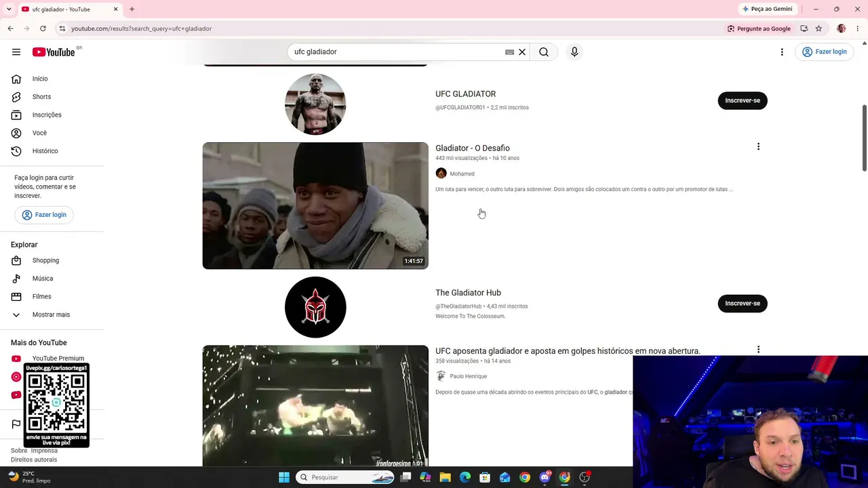Play the UFC aposenta gladiador video thumbnail
Viewport: 868px width, 488px height.
click(315, 406)
